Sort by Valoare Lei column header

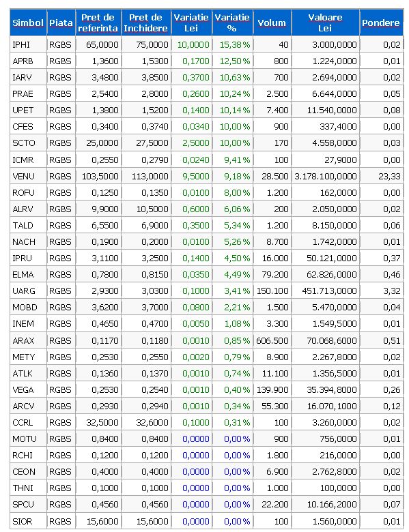click(325, 23)
